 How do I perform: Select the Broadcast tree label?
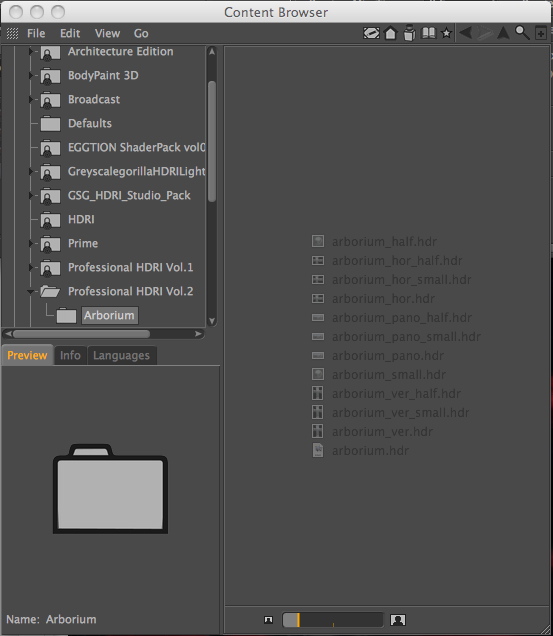click(94, 99)
